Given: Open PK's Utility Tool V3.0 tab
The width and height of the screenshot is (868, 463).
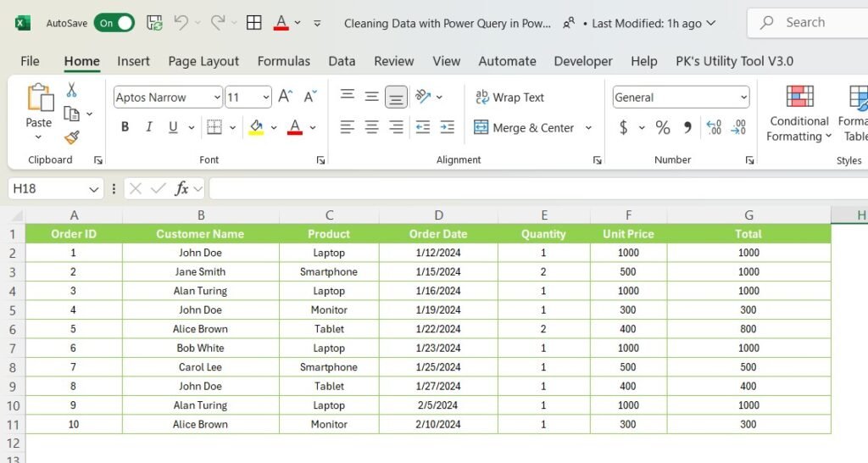Looking at the screenshot, I should coord(734,61).
